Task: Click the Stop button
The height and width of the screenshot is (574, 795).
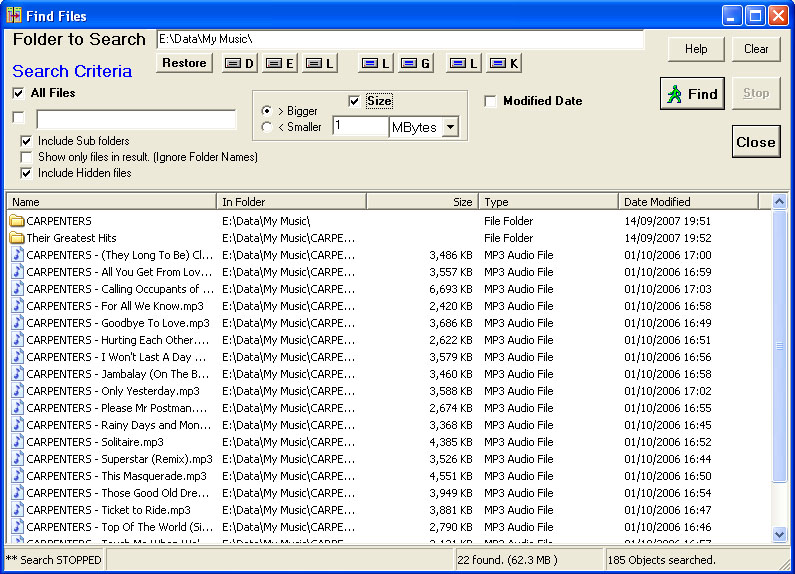Action: (755, 93)
